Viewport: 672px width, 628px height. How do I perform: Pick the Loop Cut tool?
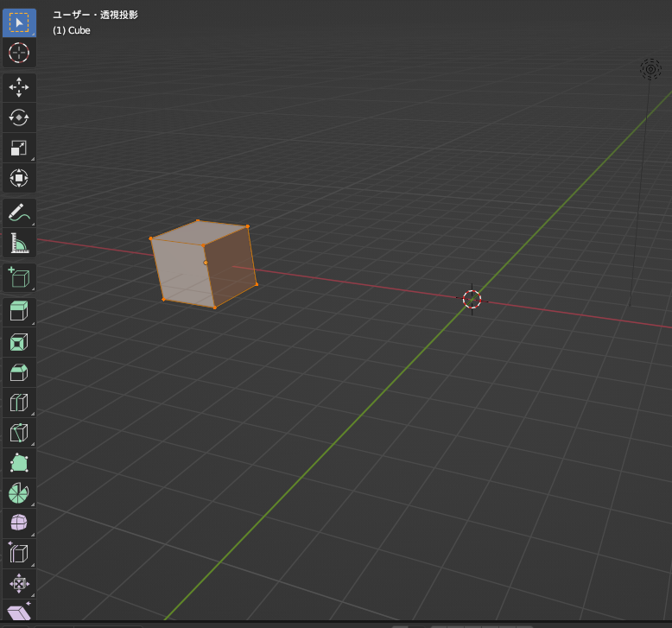(x=19, y=403)
